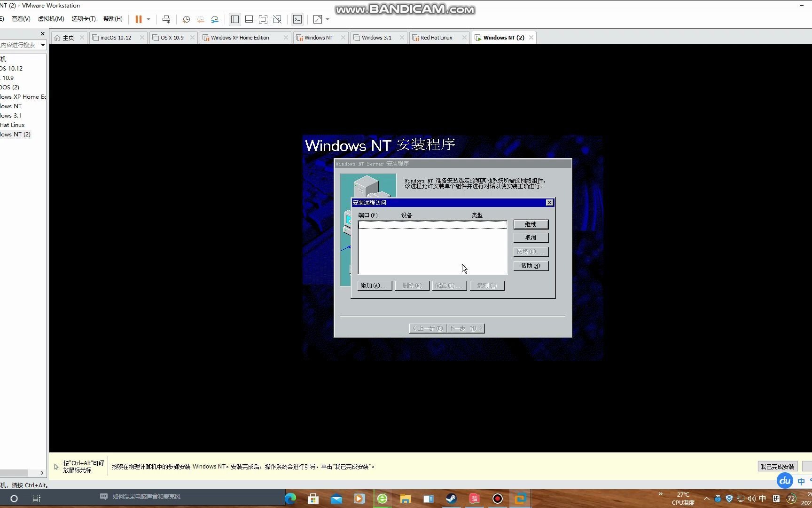Click the VMware Workstation taskbar icon
The image size is (812, 508).
pyautogui.click(x=520, y=499)
